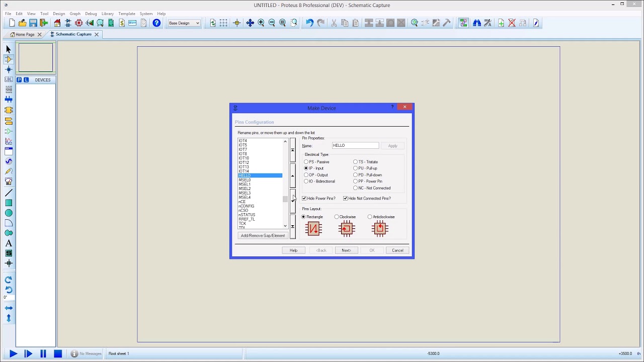Open a project with the folder icon
This screenshot has width=644, height=362.
tap(23, 23)
